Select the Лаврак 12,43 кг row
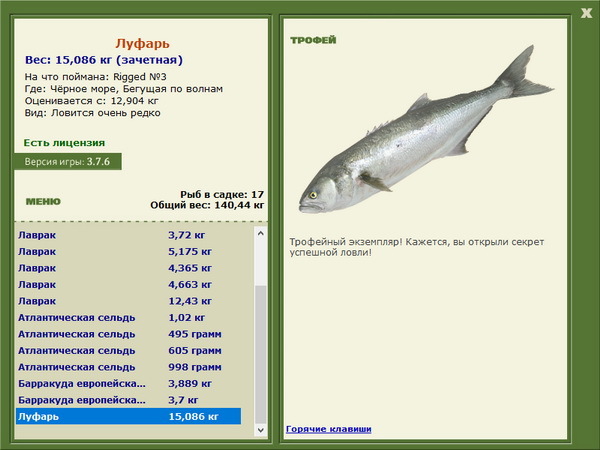The image size is (600, 450). coord(129,301)
